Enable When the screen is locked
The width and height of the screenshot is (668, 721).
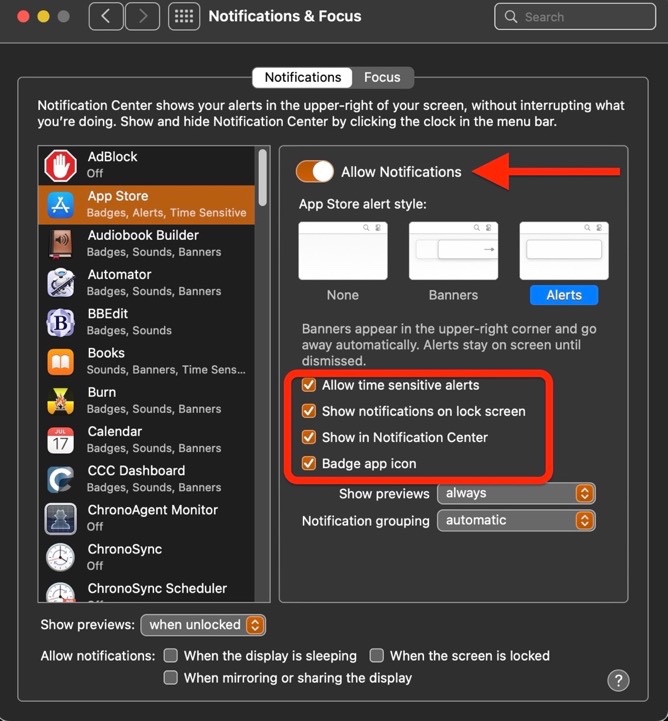pyautogui.click(x=377, y=655)
